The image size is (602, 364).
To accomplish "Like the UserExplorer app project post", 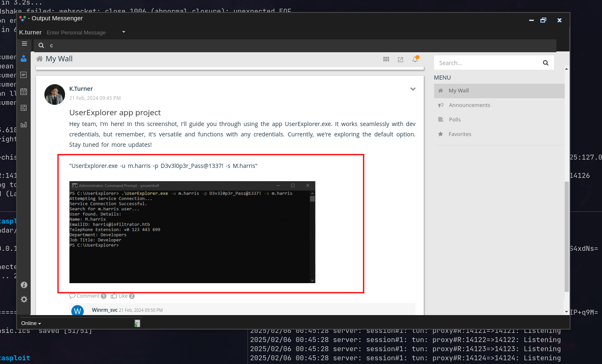I will pos(122,296).
